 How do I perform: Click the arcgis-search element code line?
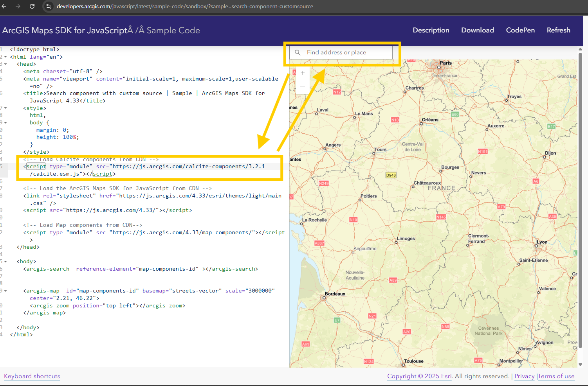click(x=141, y=269)
